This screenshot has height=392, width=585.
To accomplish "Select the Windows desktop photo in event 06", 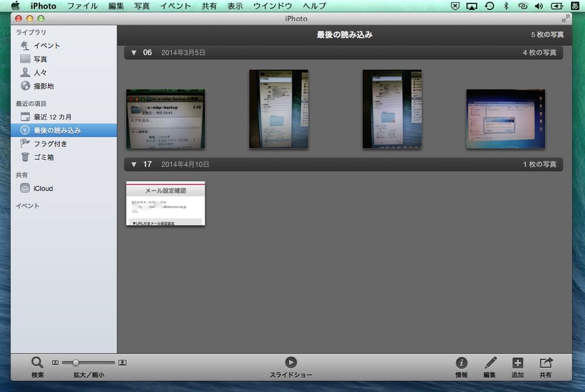I will click(x=505, y=119).
